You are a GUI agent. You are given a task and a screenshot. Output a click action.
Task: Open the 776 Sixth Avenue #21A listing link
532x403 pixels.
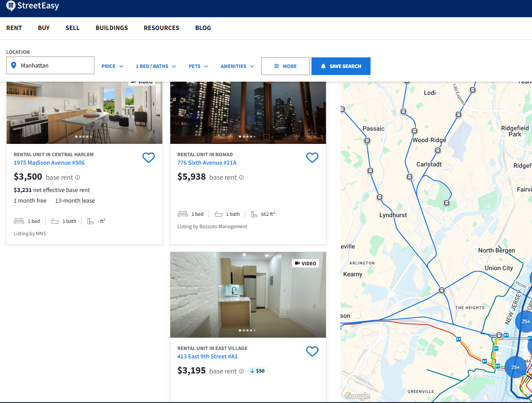click(207, 163)
